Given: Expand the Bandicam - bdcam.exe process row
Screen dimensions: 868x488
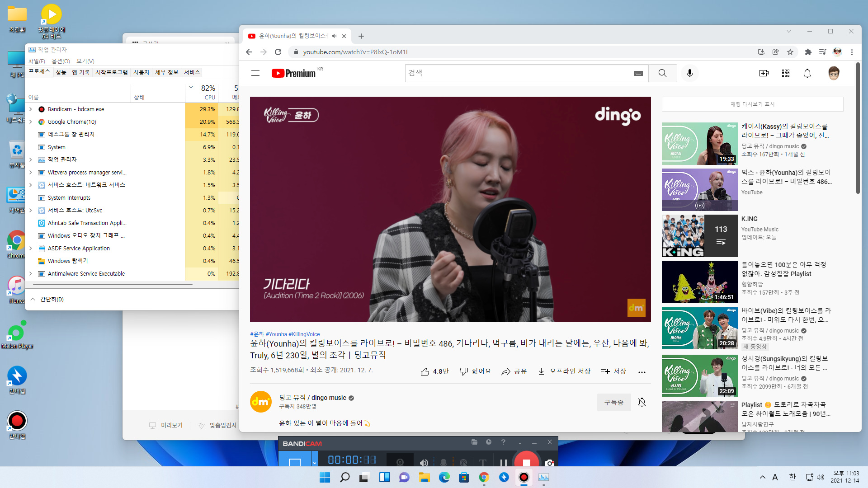Looking at the screenshot, I should click(31, 109).
